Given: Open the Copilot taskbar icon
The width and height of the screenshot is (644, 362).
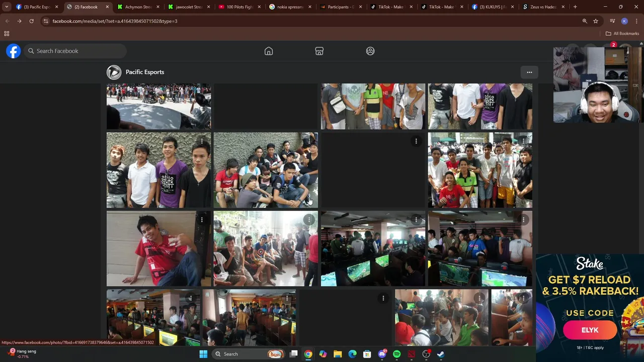Looking at the screenshot, I should 323,354.
